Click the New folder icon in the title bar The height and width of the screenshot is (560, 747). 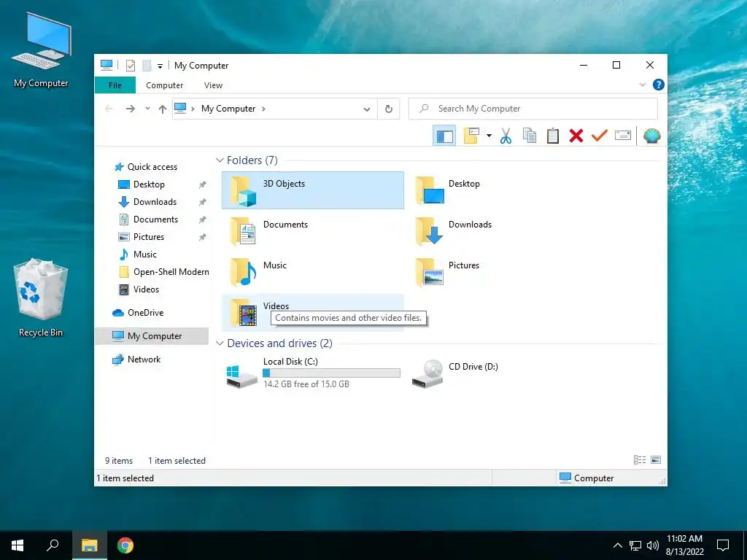(x=147, y=66)
